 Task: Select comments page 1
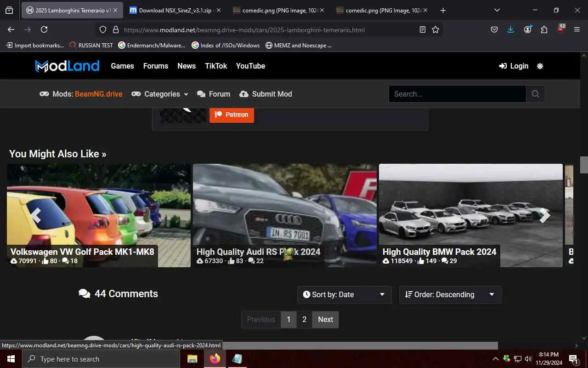point(288,319)
